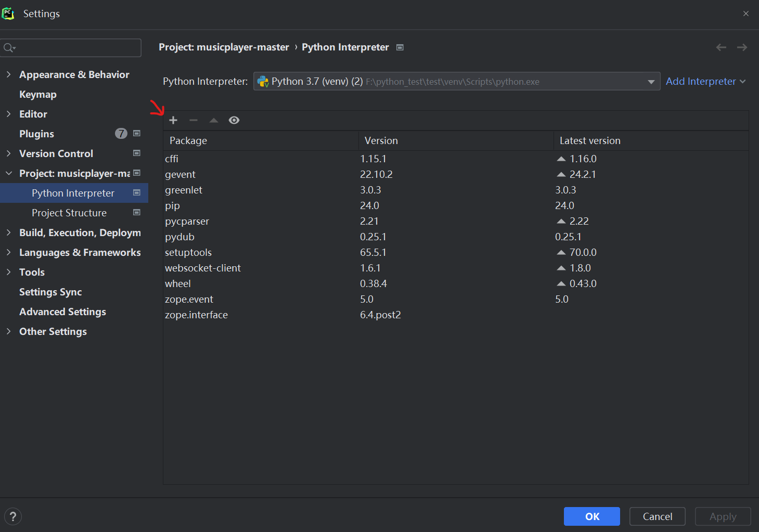Open the Python Interpreter dropdown

457,81
